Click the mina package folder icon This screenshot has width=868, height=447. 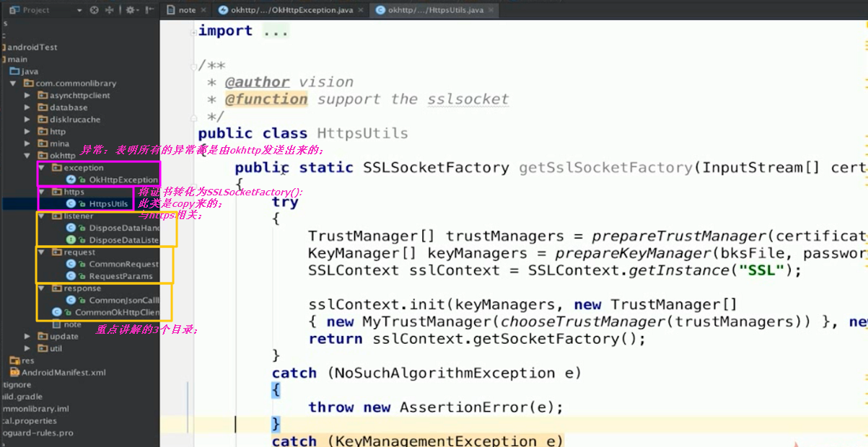click(43, 143)
